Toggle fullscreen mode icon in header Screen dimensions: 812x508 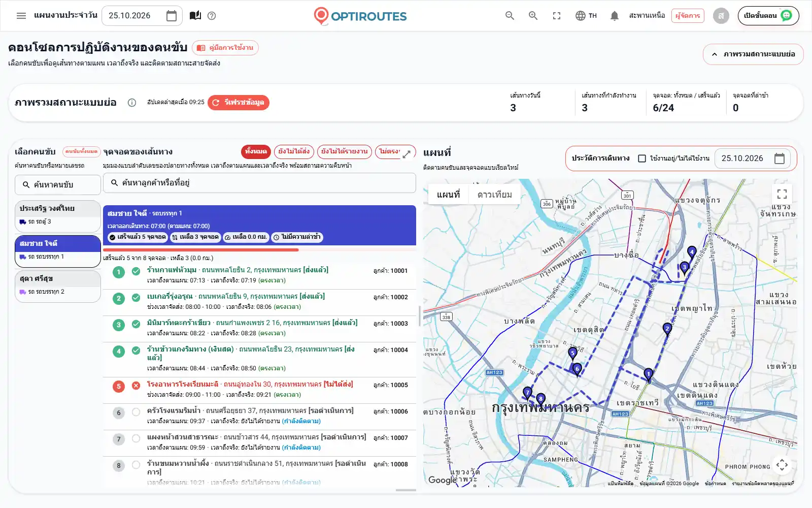(557, 16)
